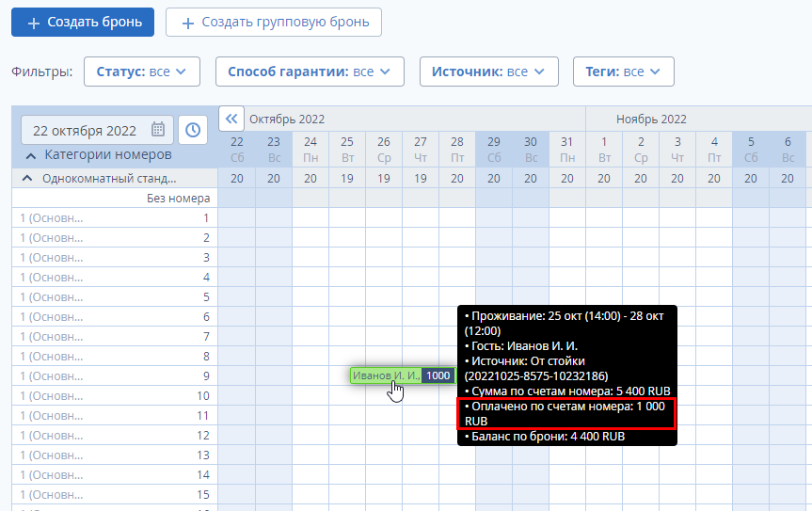The height and width of the screenshot is (511, 812).
Task: Click availability count 20 under 22 Сб
Action: click(237, 179)
